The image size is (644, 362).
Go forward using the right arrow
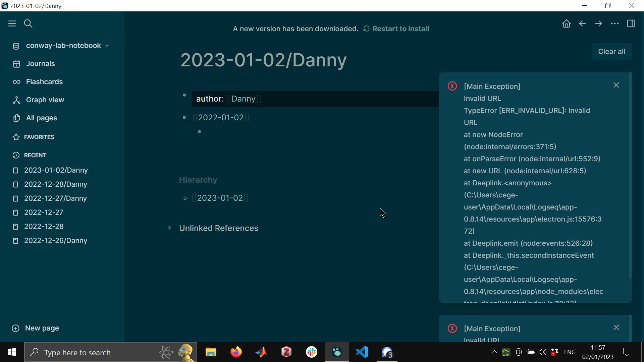(598, 23)
